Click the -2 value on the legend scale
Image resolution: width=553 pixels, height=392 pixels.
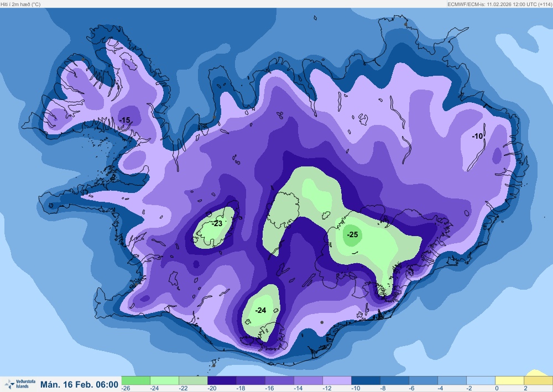pyautogui.click(x=469, y=389)
